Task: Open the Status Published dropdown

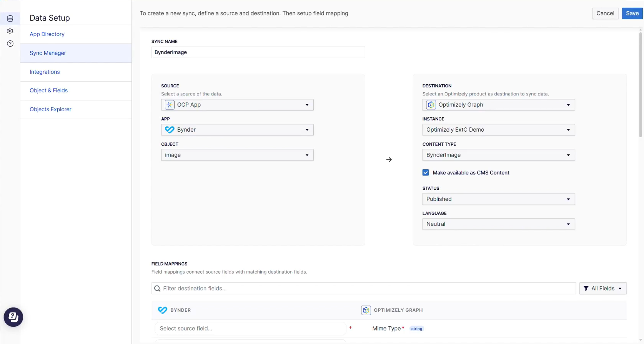Action: pyautogui.click(x=498, y=199)
